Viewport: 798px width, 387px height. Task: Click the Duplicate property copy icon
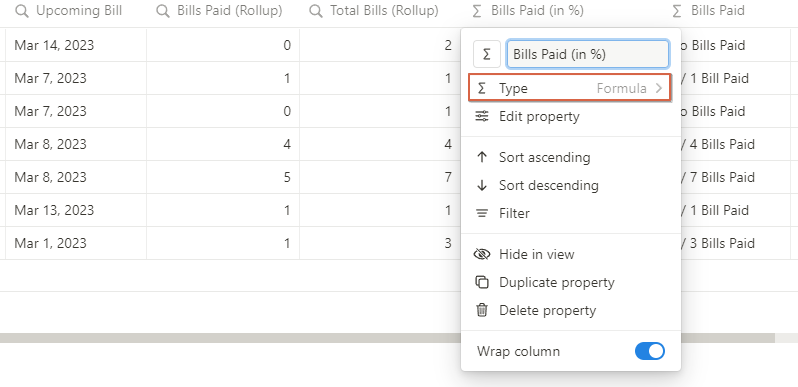(x=481, y=282)
